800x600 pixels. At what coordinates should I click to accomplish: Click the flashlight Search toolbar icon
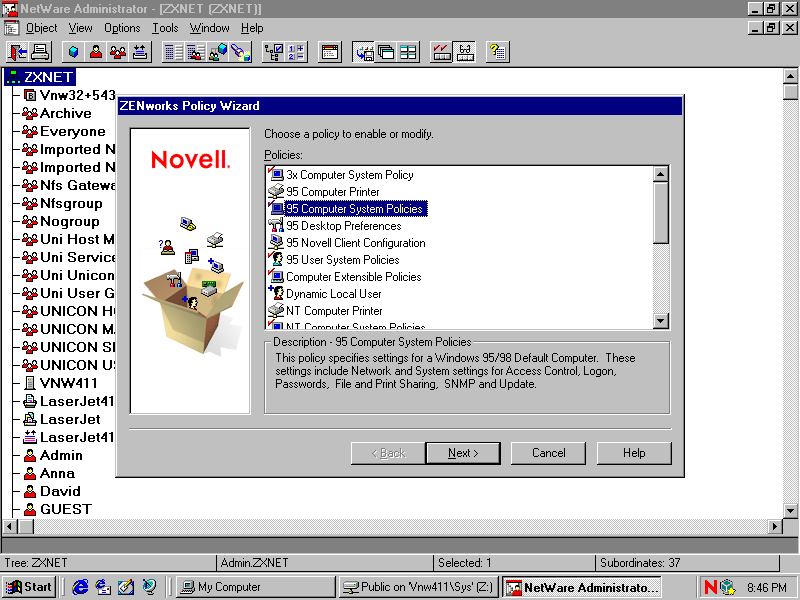[240, 52]
